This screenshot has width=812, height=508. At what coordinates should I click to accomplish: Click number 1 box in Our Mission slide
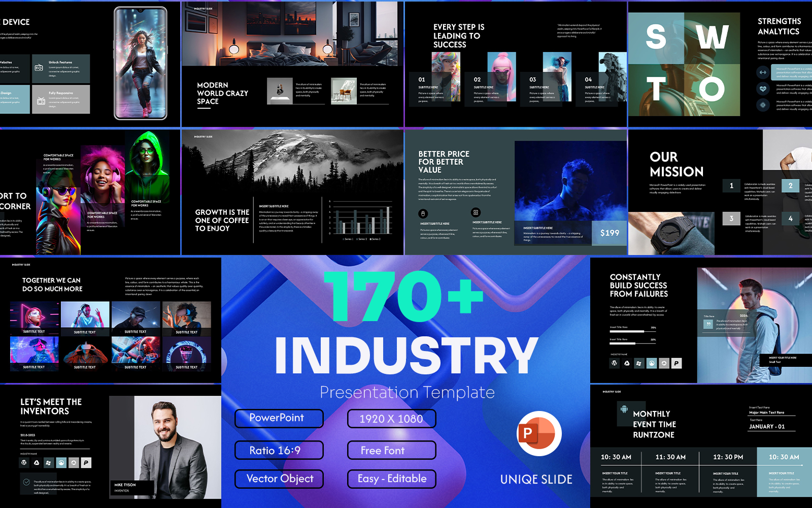coord(731,186)
